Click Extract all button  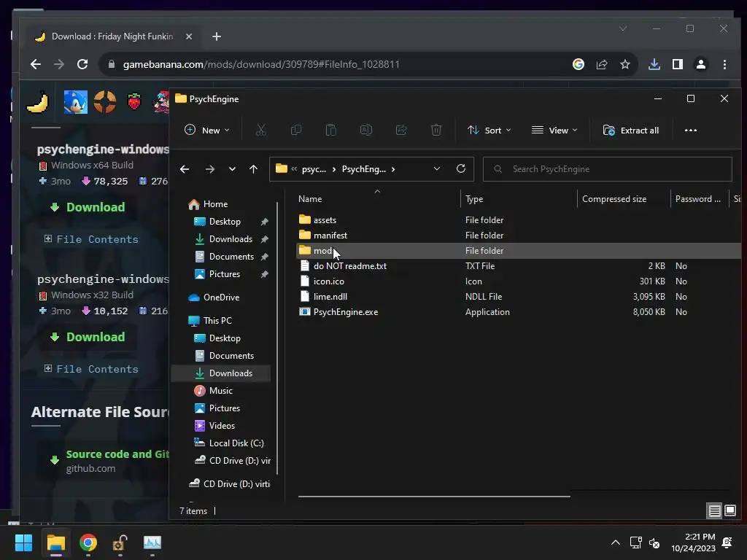pos(631,130)
